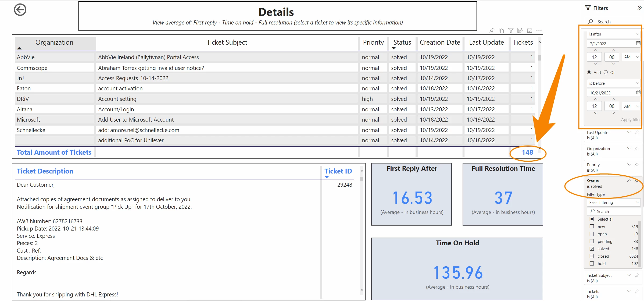The height and width of the screenshot is (301, 644).
Task: Click the personalize visual chart icon
Action: coord(520,31)
